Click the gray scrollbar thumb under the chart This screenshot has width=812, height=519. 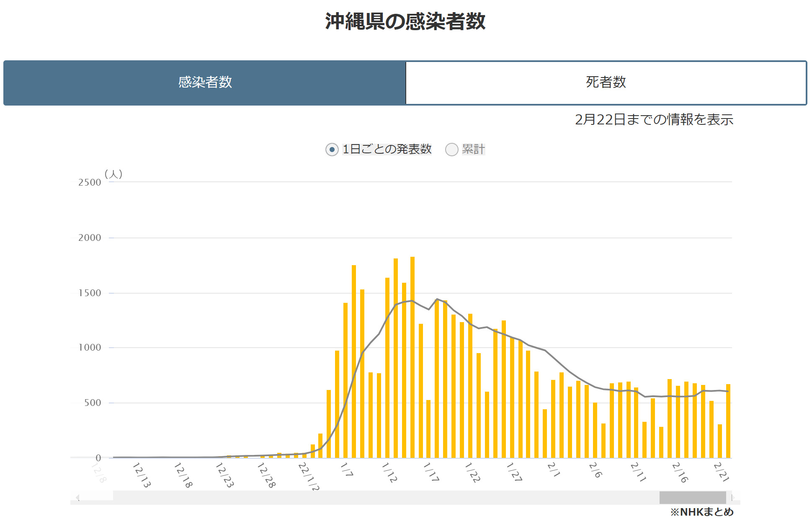pos(692,498)
